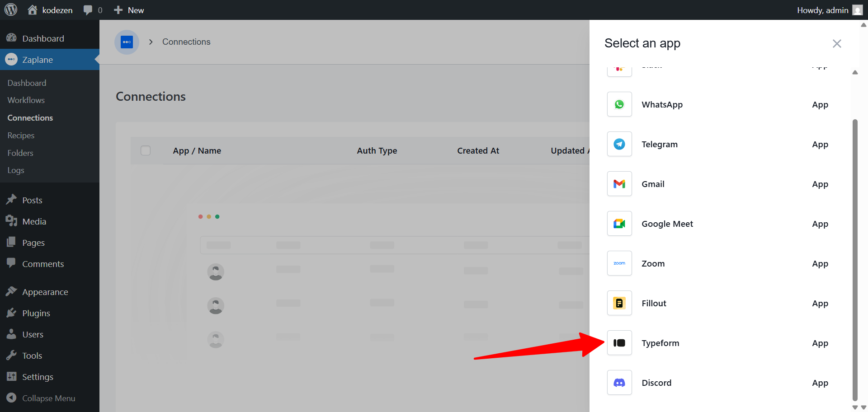The width and height of the screenshot is (868, 412).
Task: Click the Select an app heading
Action: point(642,43)
